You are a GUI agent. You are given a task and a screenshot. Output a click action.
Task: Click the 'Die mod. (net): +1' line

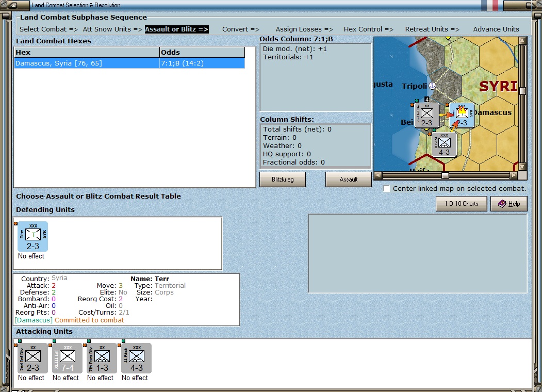pos(294,48)
